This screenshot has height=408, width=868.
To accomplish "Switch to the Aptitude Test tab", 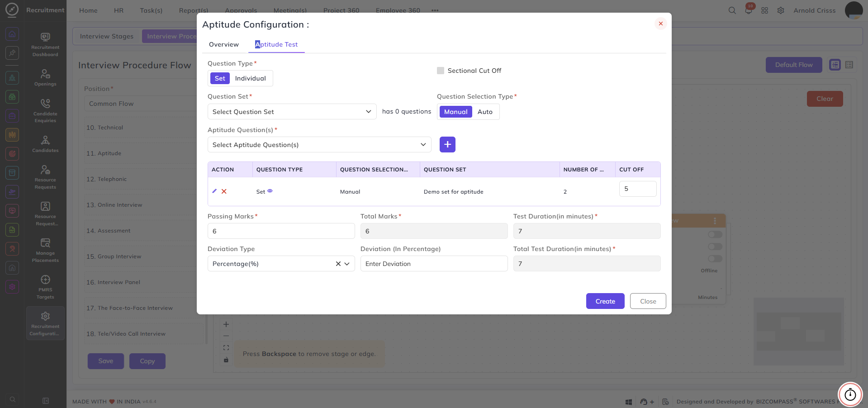I will [276, 44].
